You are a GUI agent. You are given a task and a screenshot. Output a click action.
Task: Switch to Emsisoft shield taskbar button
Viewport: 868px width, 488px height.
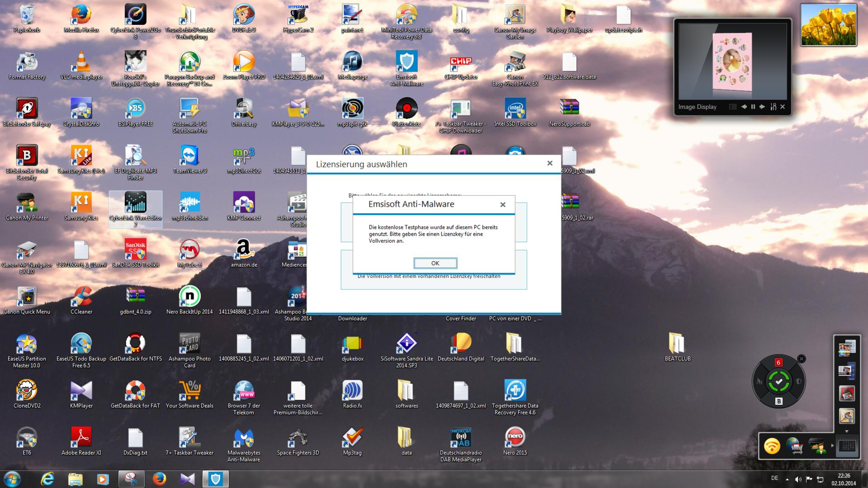click(215, 479)
